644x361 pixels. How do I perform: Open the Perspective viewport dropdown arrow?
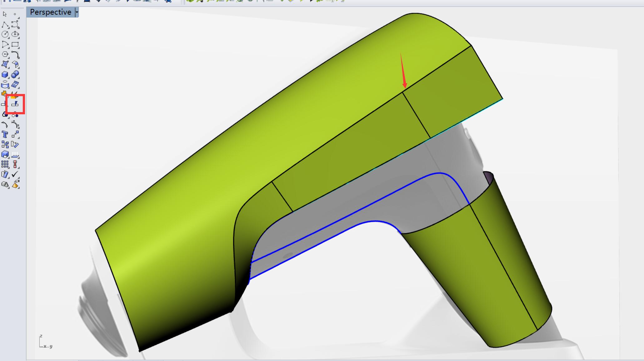[x=77, y=12]
